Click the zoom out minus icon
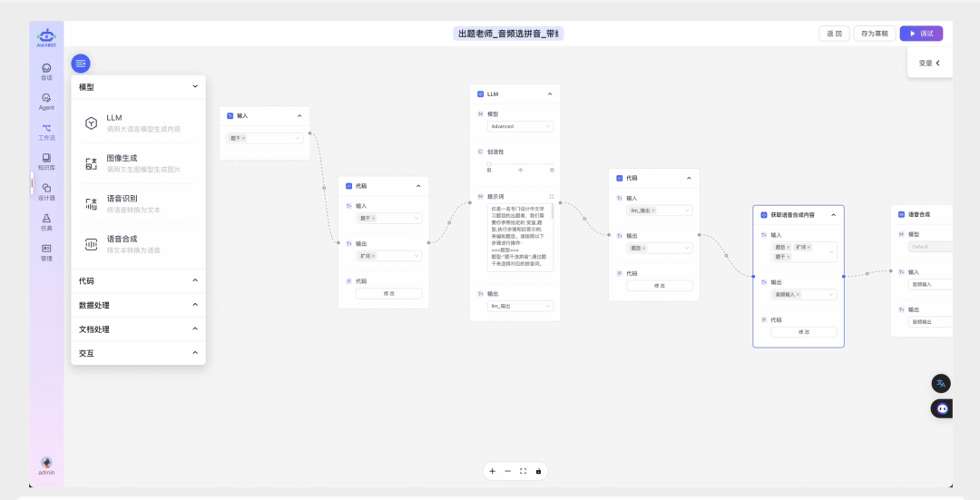 pyautogui.click(x=508, y=471)
